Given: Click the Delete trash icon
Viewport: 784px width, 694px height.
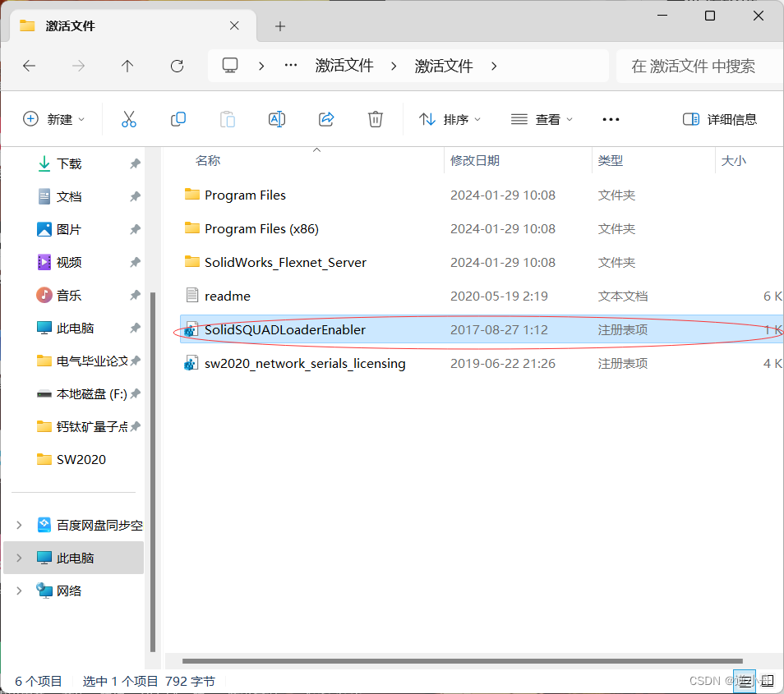Looking at the screenshot, I should 375,119.
